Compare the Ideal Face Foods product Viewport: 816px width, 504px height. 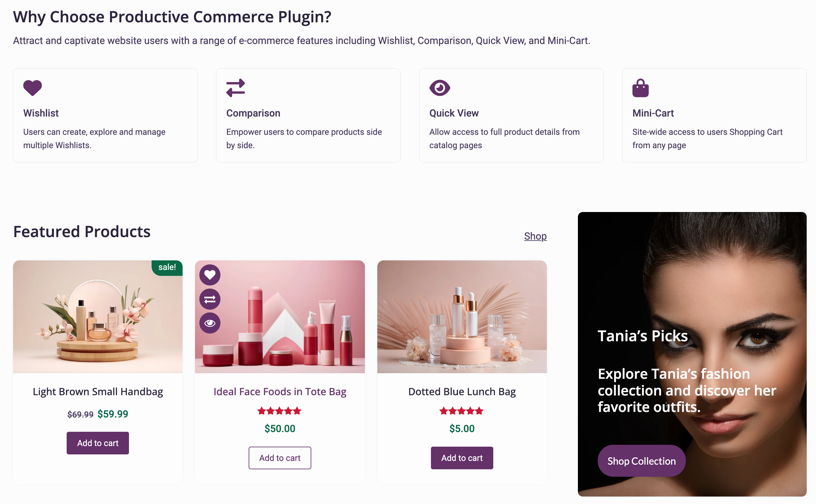coord(210,299)
